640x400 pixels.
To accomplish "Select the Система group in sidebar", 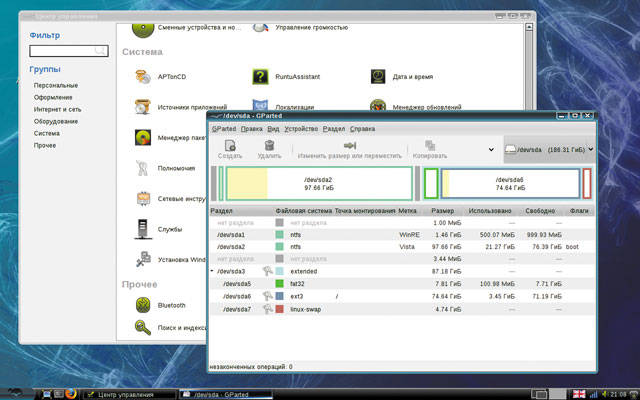I will [x=47, y=133].
